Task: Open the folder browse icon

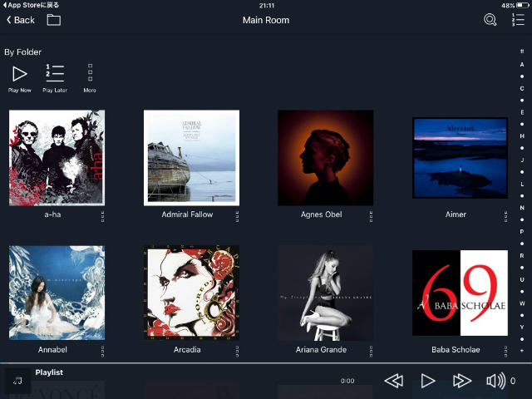Action: tap(53, 20)
